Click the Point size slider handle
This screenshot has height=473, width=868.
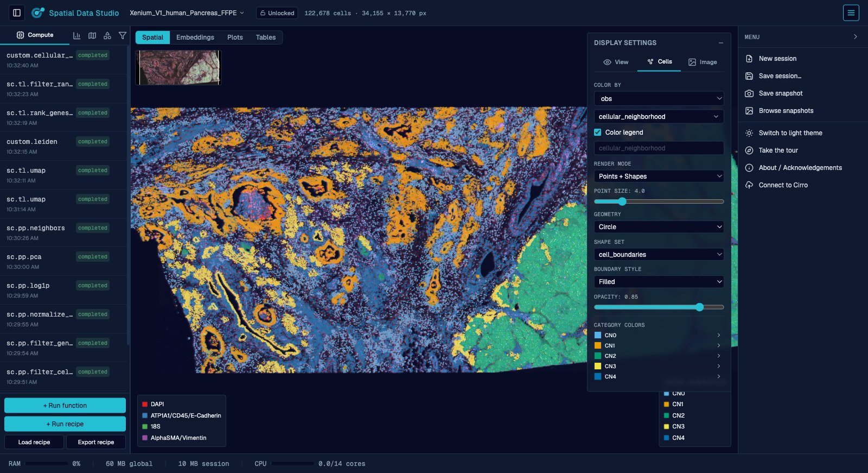(x=622, y=201)
